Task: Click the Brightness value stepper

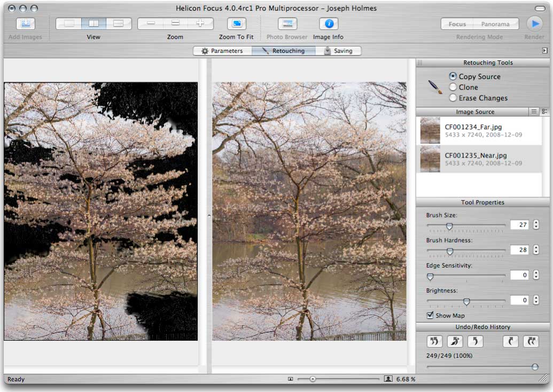Action: [536, 300]
